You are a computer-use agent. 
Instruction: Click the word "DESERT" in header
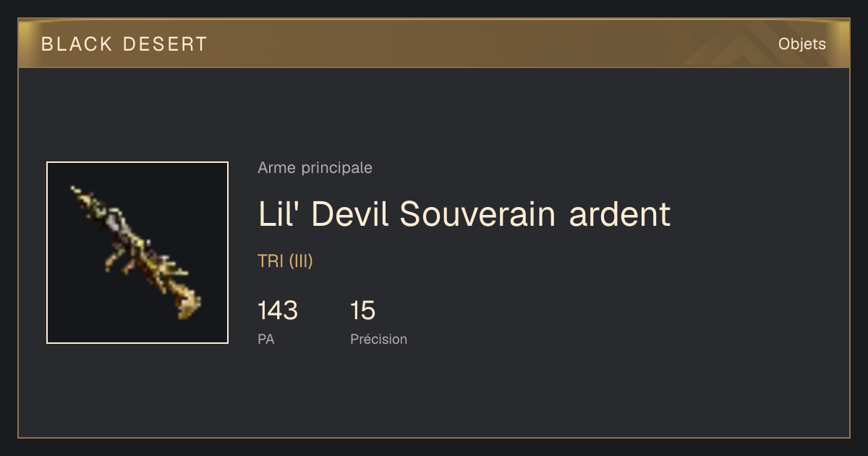[166, 44]
